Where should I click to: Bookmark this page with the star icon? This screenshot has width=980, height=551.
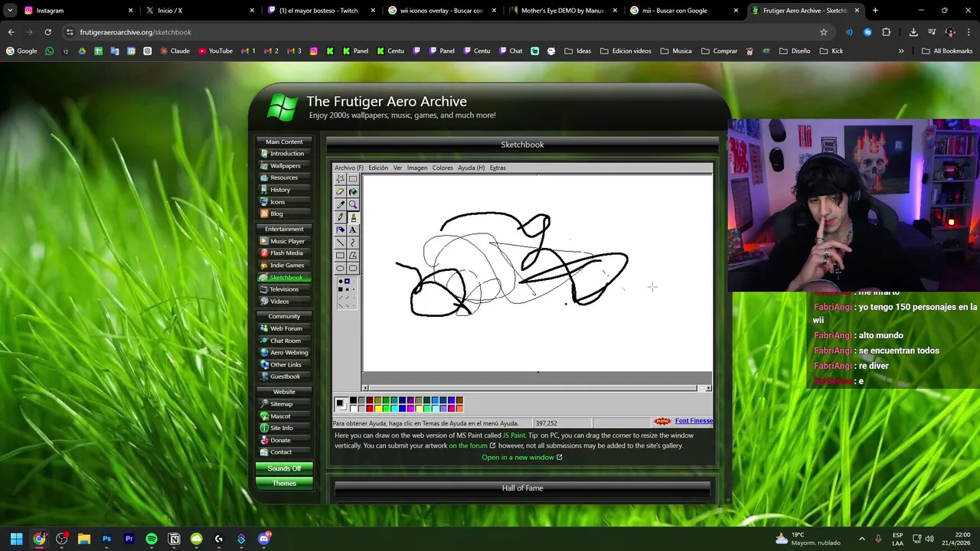coord(824,32)
